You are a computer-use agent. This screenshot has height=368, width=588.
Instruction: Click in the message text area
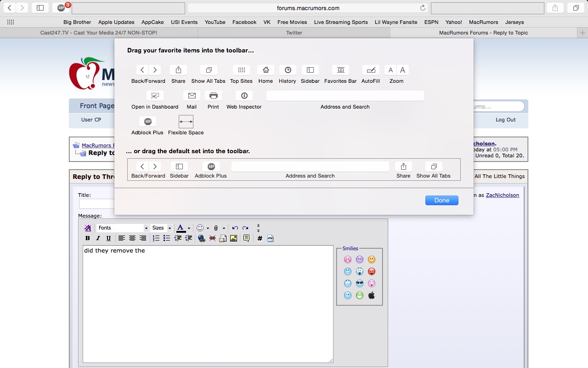click(208, 304)
